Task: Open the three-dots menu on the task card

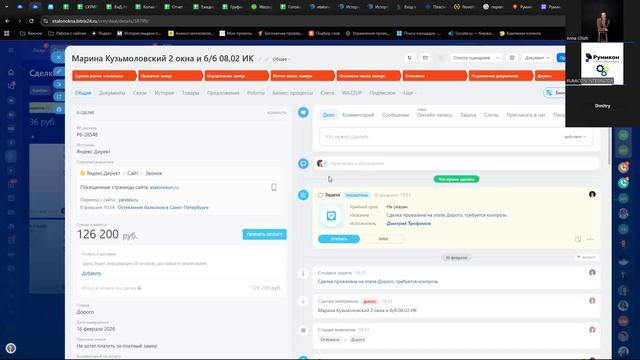Action: coord(590,239)
